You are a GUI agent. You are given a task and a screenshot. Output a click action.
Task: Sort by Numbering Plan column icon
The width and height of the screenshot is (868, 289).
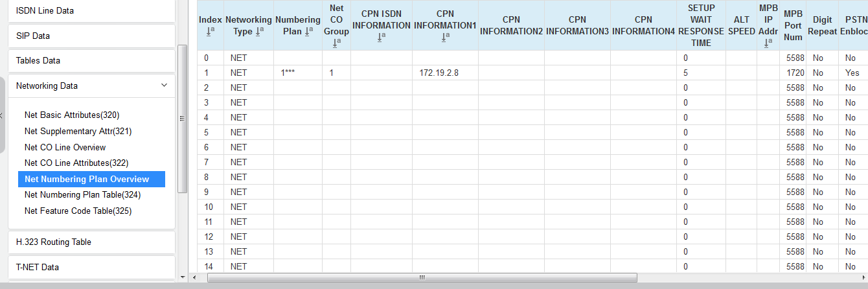(x=309, y=31)
